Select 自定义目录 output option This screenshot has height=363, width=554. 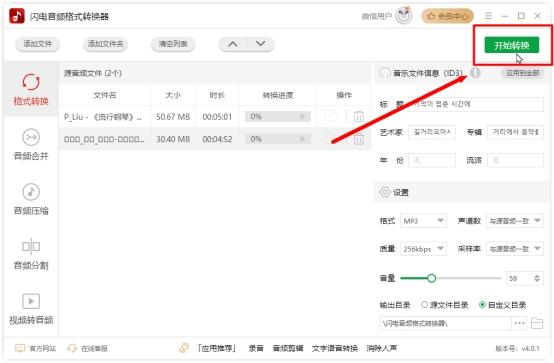(502, 305)
